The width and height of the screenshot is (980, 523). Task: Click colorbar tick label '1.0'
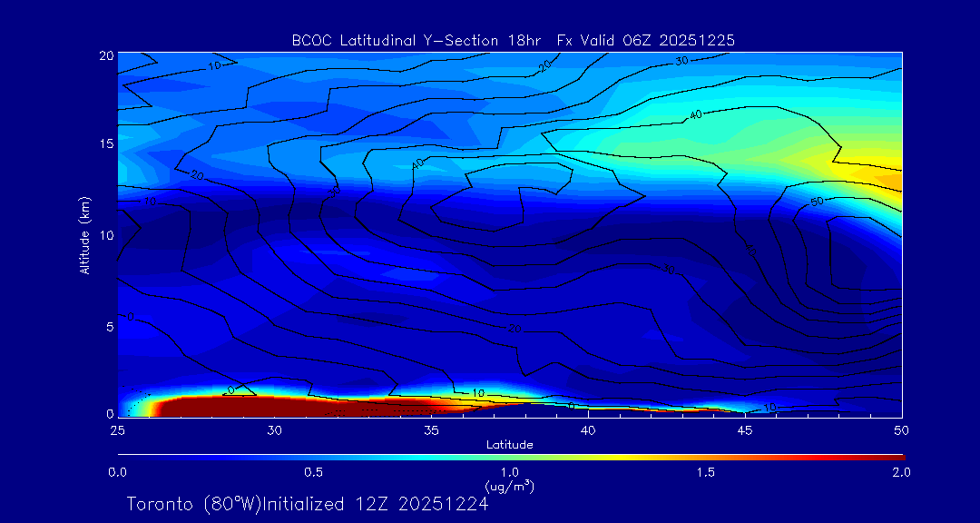click(510, 472)
